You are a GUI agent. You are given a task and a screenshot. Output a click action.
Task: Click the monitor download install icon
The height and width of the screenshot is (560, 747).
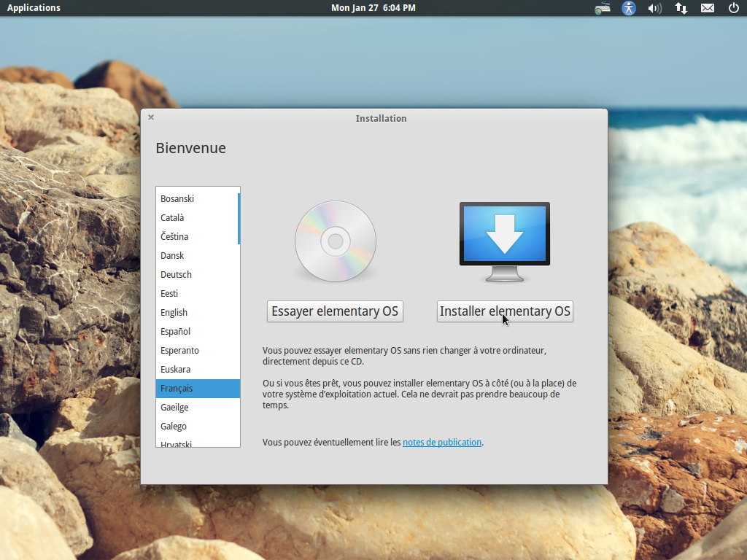click(x=505, y=241)
